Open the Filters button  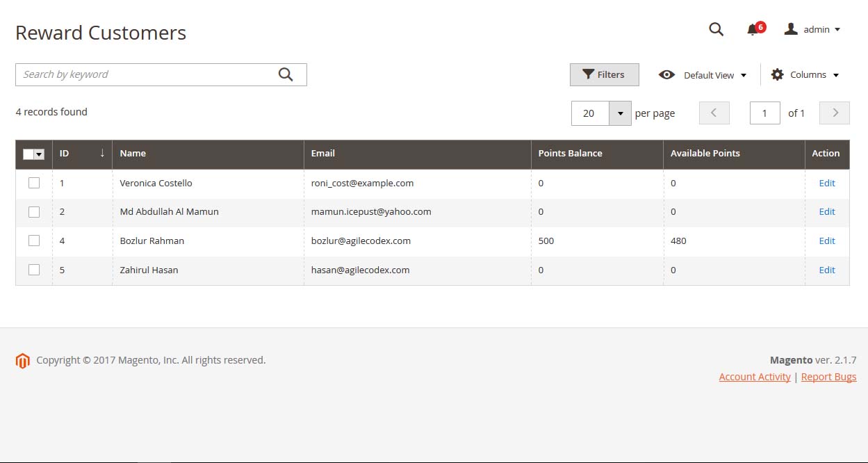click(x=604, y=74)
